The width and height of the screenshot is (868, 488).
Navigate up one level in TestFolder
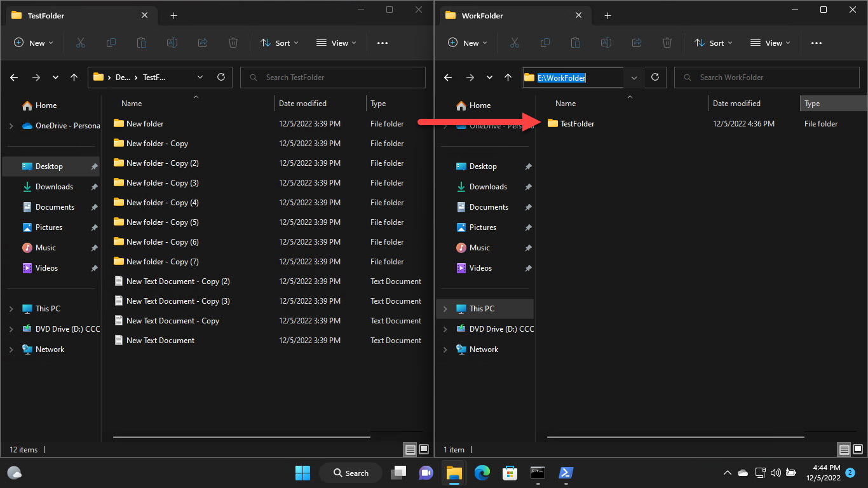click(74, 77)
